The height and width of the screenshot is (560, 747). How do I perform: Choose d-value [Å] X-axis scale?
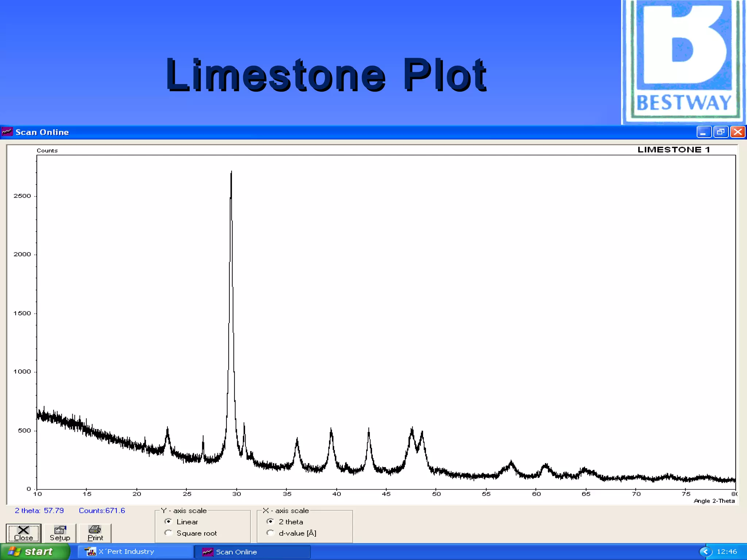click(x=270, y=533)
